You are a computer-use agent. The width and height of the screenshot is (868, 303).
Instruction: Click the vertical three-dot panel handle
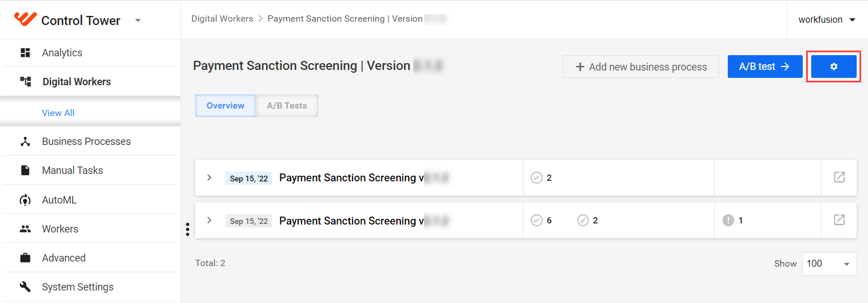tap(187, 229)
